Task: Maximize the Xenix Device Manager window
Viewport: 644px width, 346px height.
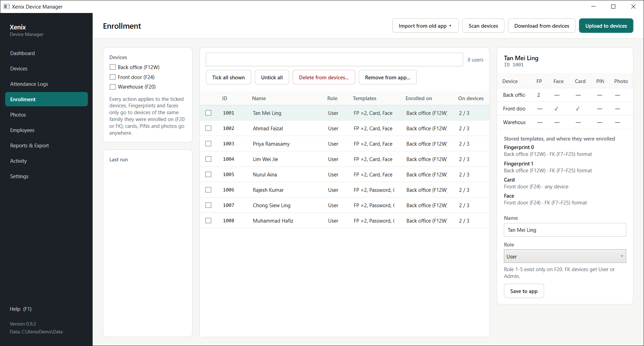Action: click(x=613, y=6)
